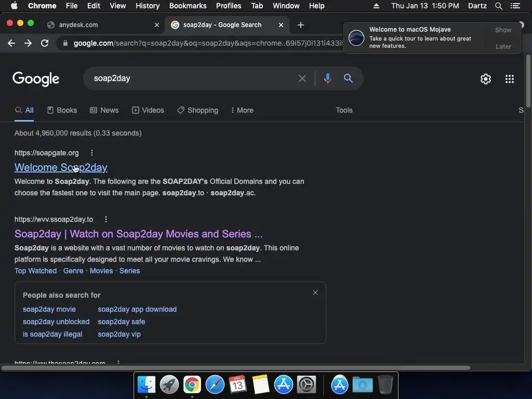This screenshot has width=532, height=399.
Task: Open the Apple menu
Action: coord(14,6)
